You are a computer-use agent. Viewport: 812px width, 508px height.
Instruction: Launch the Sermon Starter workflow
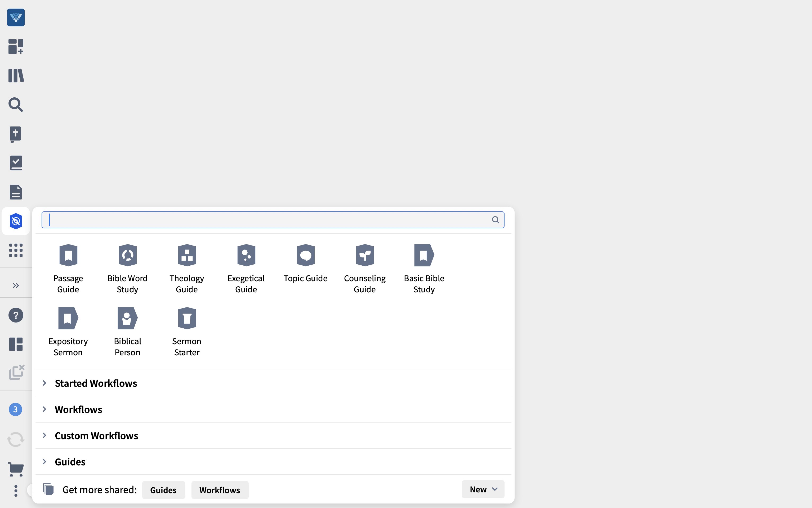[187, 331]
